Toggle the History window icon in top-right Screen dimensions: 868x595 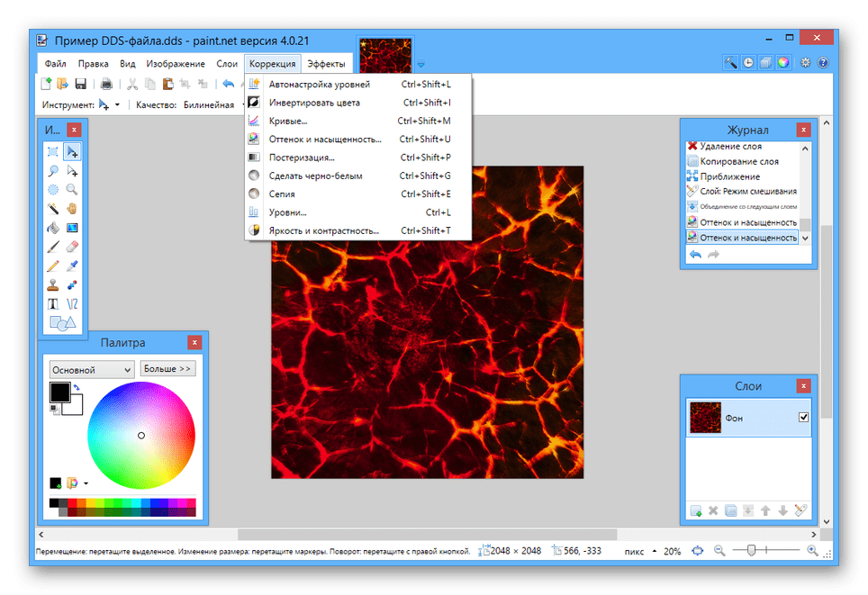[x=747, y=63]
